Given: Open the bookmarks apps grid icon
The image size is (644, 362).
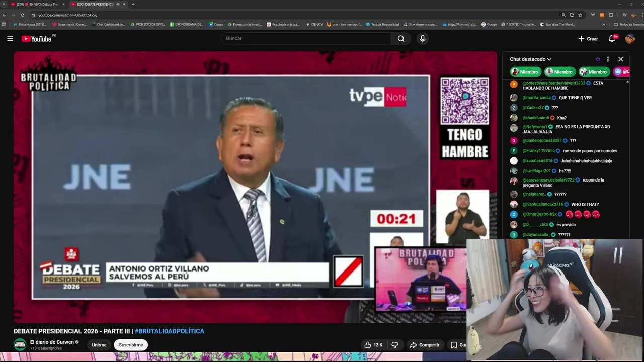Looking at the screenshot, I should 4,24.
